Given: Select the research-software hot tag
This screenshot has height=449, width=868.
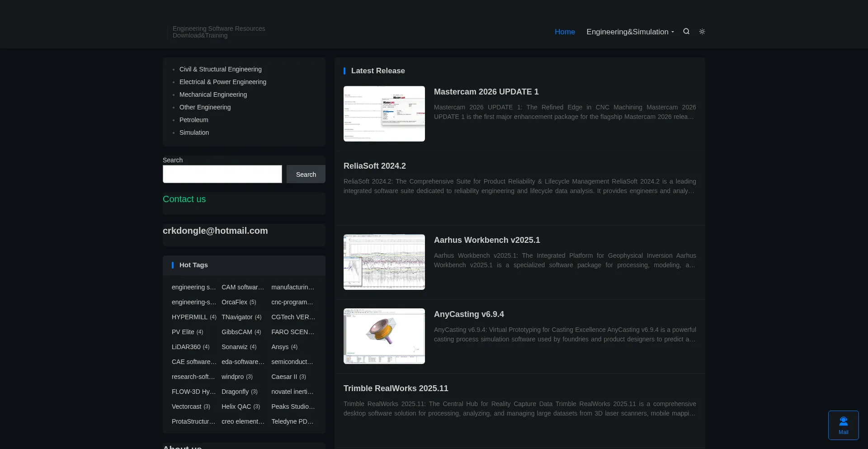Looking at the screenshot, I should 193,377.
